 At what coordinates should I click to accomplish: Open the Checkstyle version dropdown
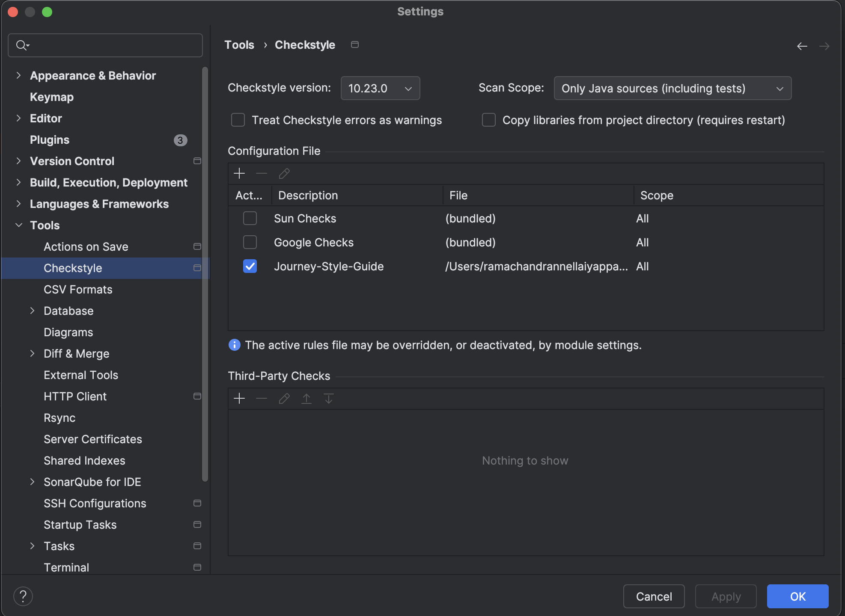coord(380,88)
